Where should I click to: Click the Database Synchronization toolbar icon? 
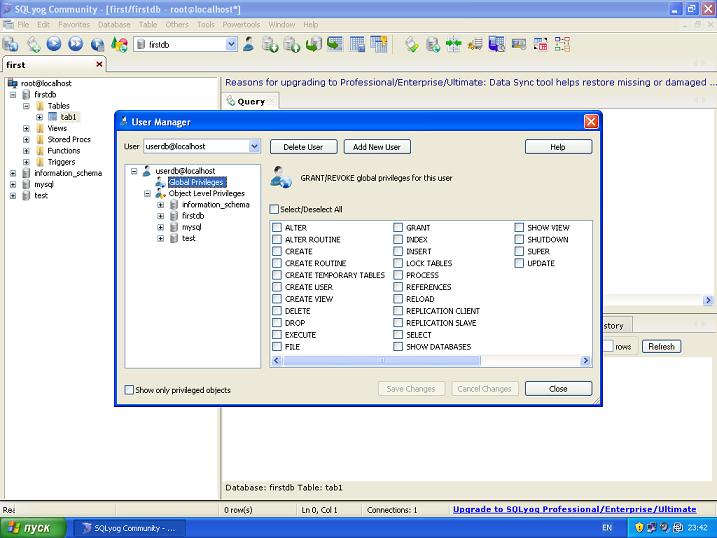pyautogui.click(x=433, y=44)
